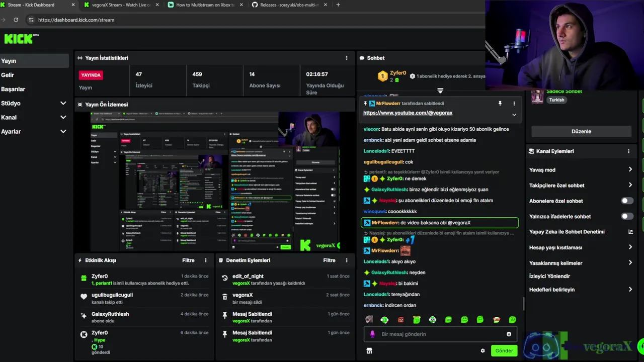Open Yavaş mod options arrow
The image size is (644, 362).
pos(630,170)
